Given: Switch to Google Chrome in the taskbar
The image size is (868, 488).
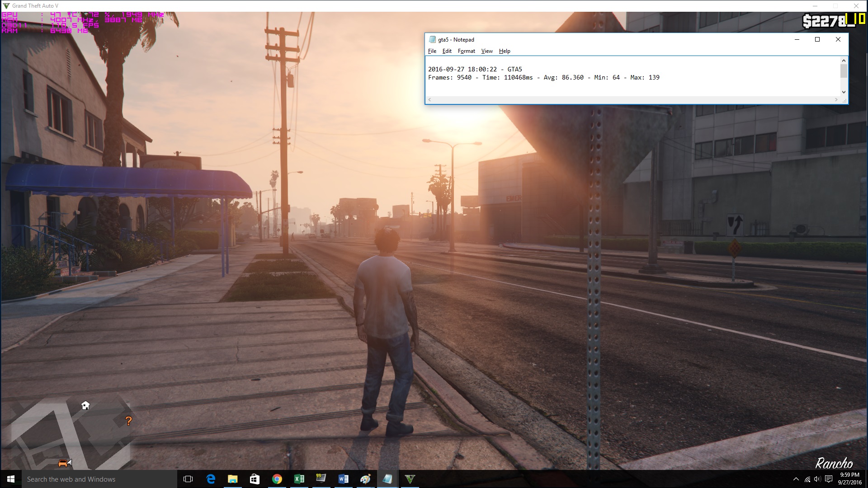Looking at the screenshot, I should 277,479.
